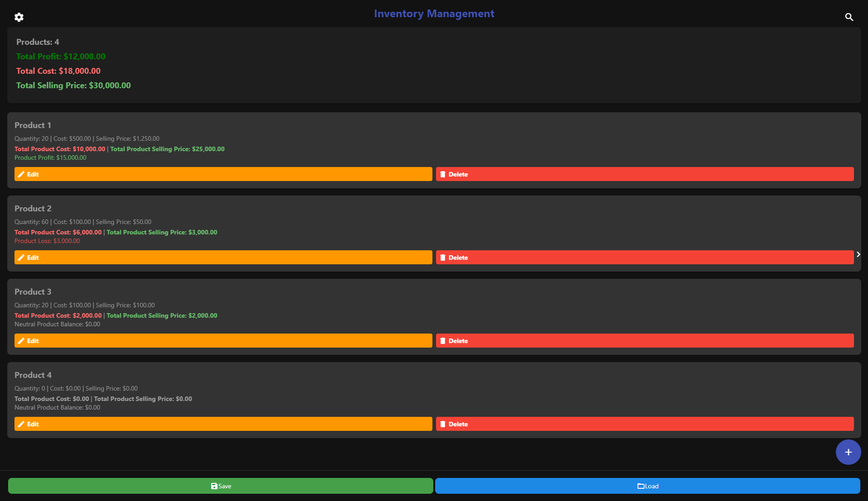Click the Inventory Management title

coord(434,14)
